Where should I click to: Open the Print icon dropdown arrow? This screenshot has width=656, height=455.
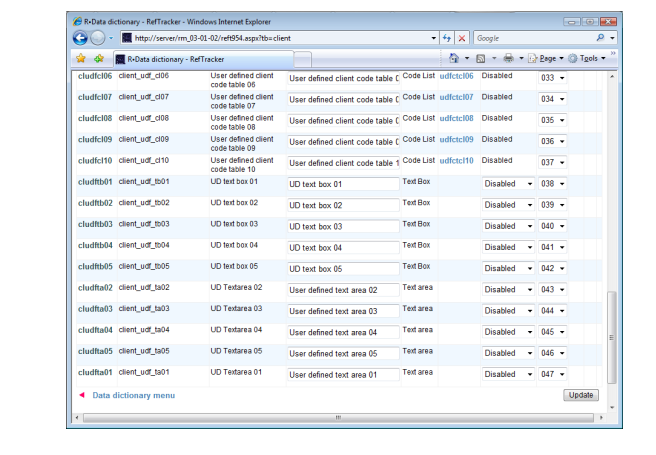click(x=521, y=58)
